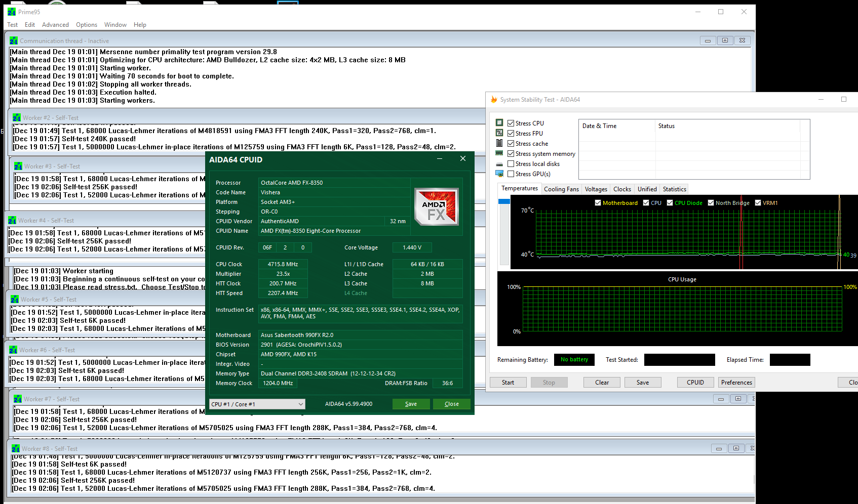Open the Clocks tab
The width and height of the screenshot is (858, 504).
click(x=622, y=189)
